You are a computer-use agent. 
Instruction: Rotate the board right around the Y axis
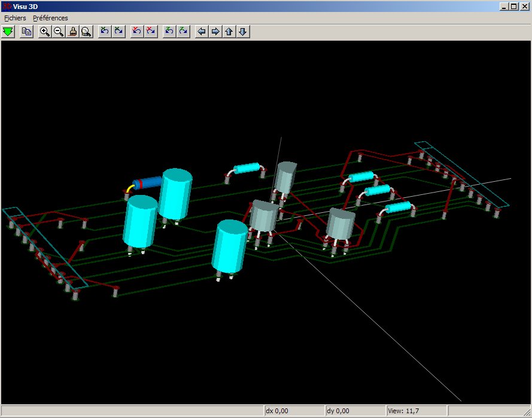coord(151,32)
